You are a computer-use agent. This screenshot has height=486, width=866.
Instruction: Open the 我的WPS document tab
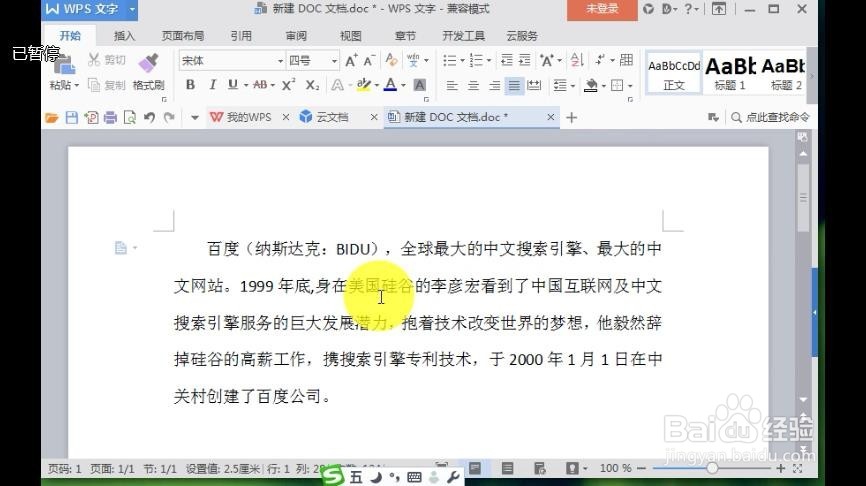click(x=242, y=117)
